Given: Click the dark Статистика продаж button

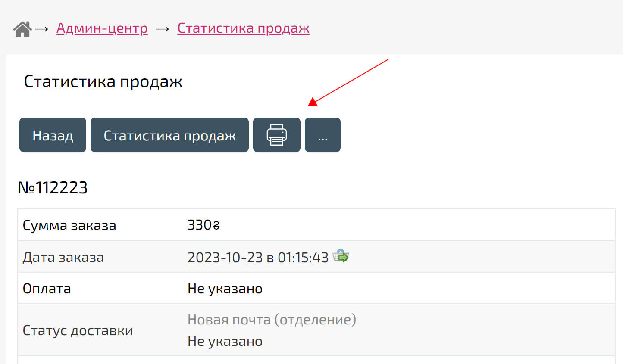Looking at the screenshot, I should (169, 135).
